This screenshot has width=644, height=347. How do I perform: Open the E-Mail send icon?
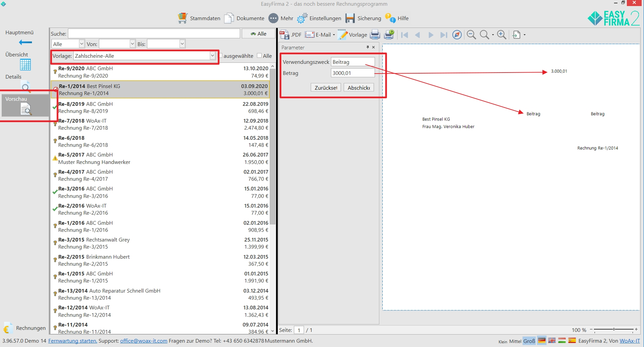coord(310,35)
